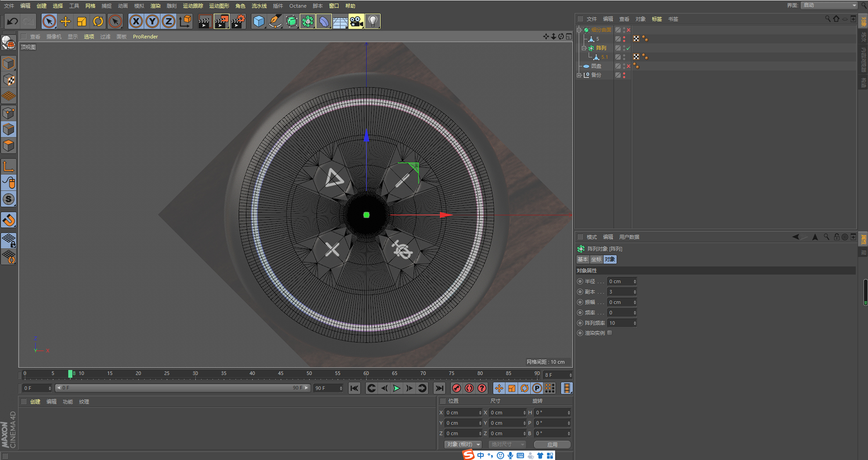This screenshot has height=460, width=868.
Task: Select the Live Selection arrow tool
Action: pos(49,21)
